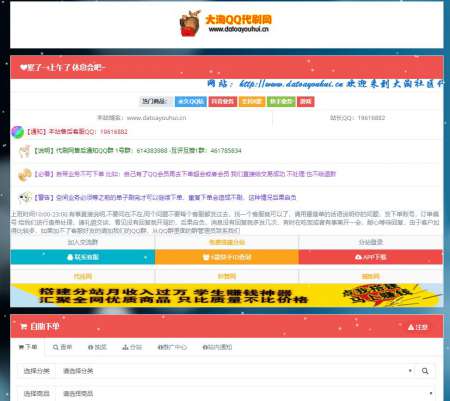
Task: Click the yellow sub-site advertisement banner
Action: pos(227,295)
